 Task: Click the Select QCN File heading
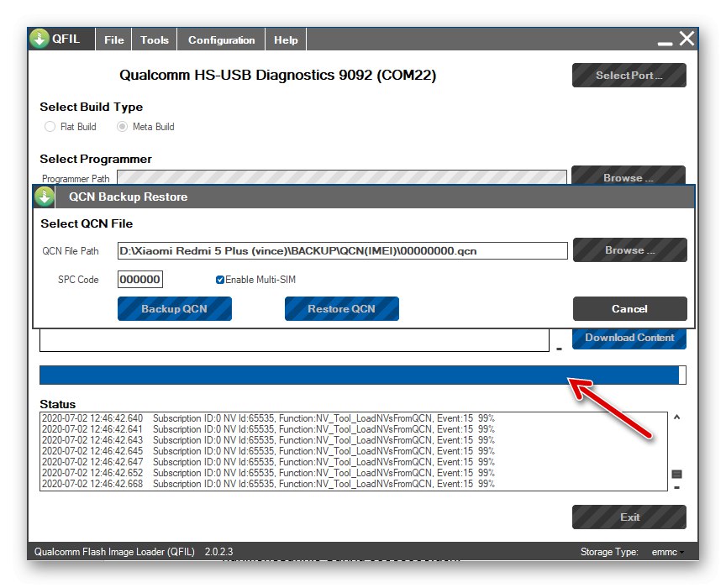click(x=87, y=223)
